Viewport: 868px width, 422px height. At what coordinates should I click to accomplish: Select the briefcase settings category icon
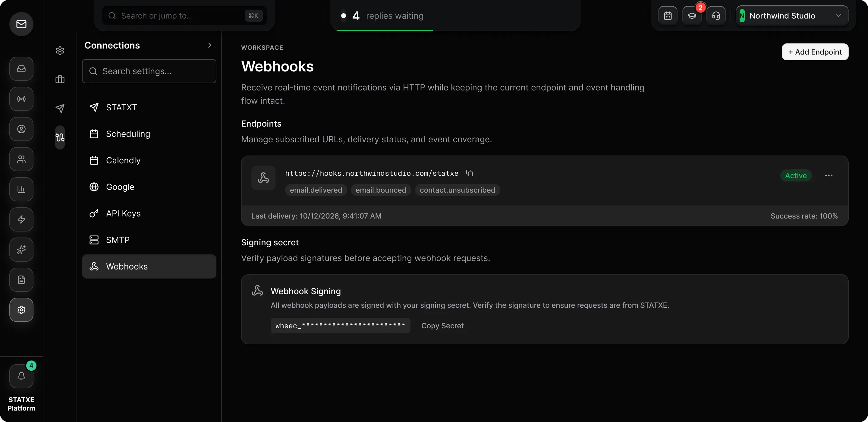(x=60, y=80)
